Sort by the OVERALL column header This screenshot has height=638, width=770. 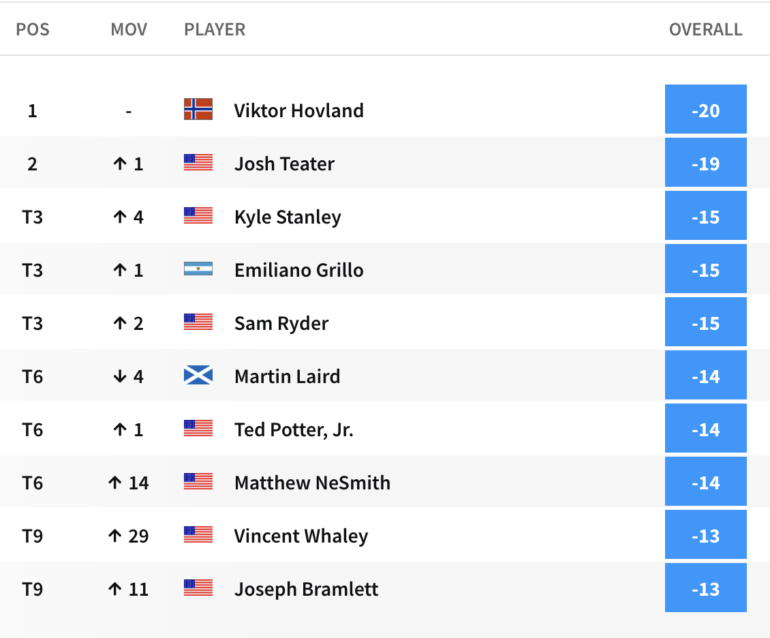point(705,29)
